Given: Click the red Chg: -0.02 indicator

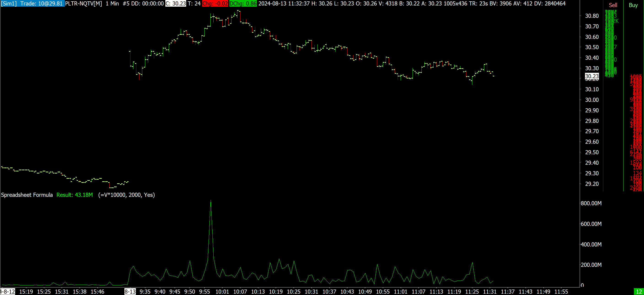Looking at the screenshot, I should (x=215, y=3).
